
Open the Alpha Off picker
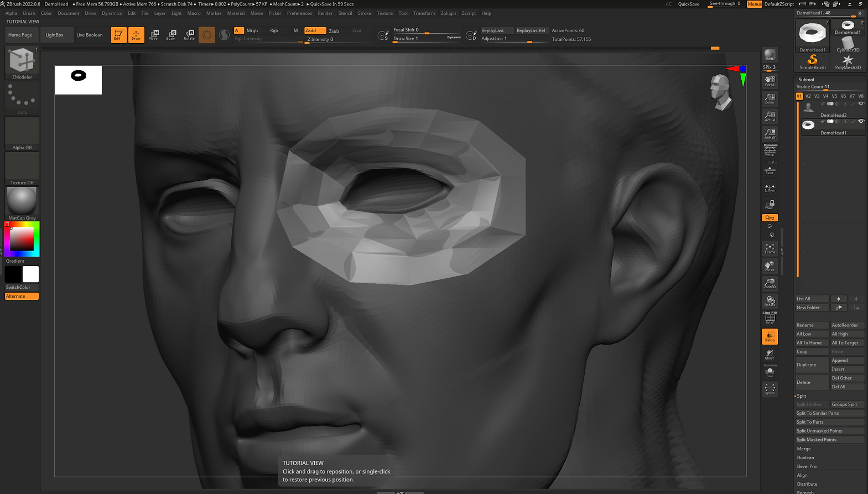pyautogui.click(x=22, y=133)
